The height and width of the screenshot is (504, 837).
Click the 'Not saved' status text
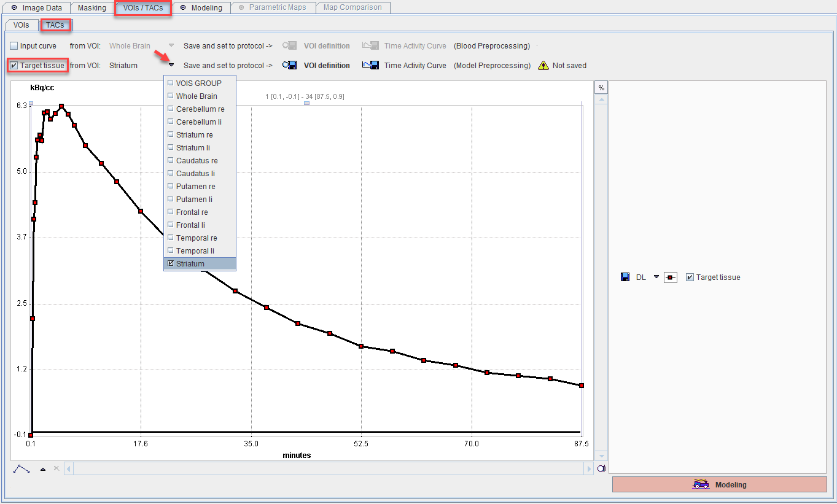click(x=569, y=66)
